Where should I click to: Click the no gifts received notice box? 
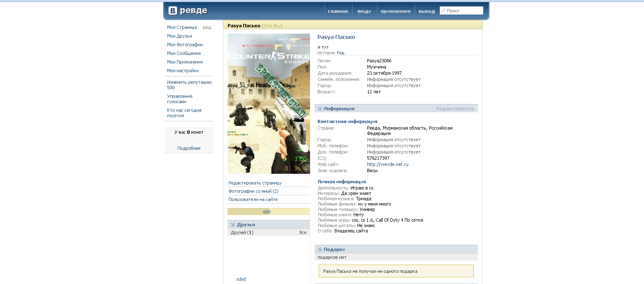(x=396, y=271)
